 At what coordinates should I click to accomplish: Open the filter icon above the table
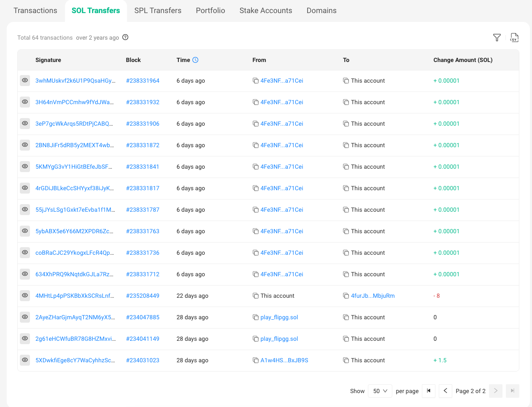[x=497, y=38]
